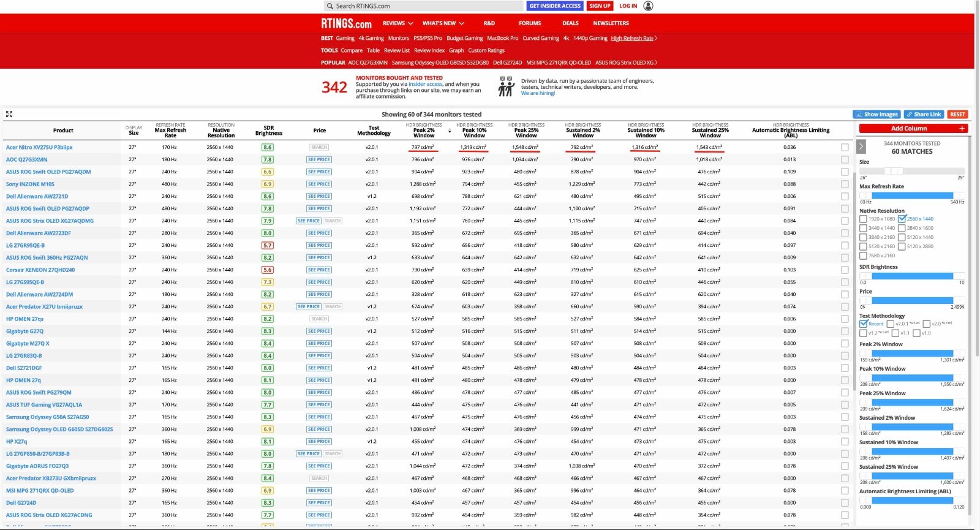Open the R&D menu item
Screen dimensions: 980x530
tap(489, 23)
